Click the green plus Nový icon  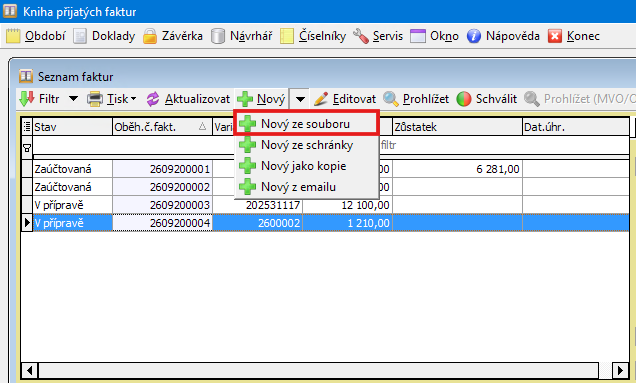(x=245, y=99)
